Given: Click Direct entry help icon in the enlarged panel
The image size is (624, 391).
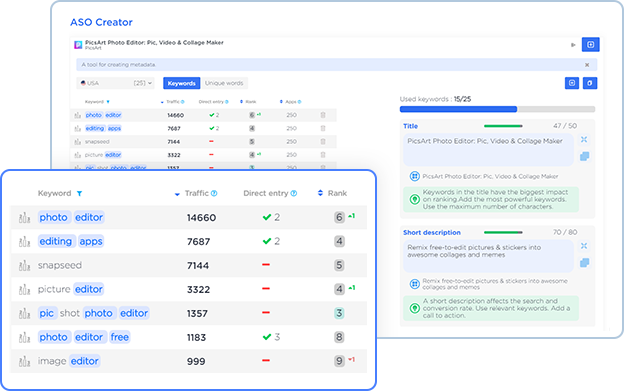Looking at the screenshot, I should [294, 193].
